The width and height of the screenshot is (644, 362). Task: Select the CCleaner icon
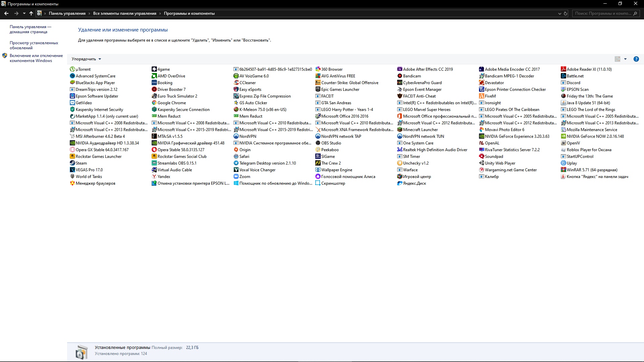point(236,83)
